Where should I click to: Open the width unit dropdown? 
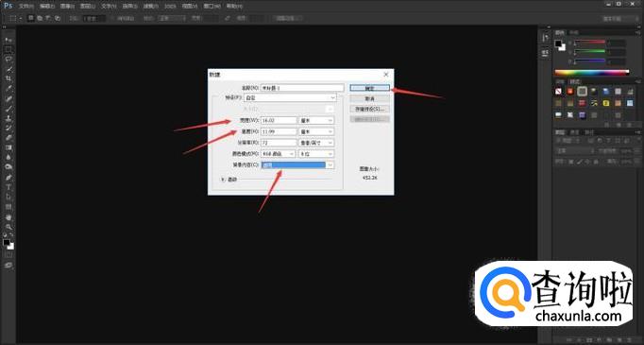coord(315,120)
